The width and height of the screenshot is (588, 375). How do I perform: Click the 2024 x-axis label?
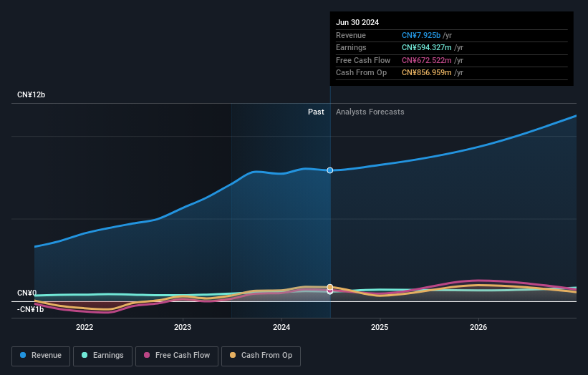coord(281,327)
